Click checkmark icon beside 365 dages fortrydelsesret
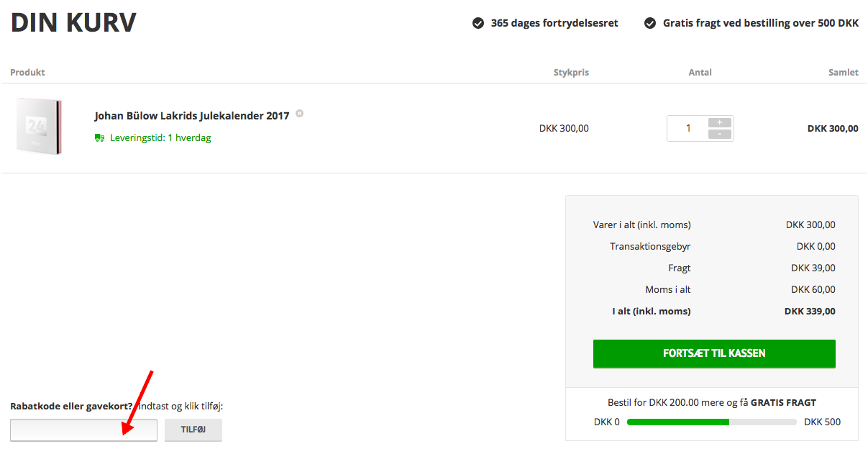The width and height of the screenshot is (868, 449). (x=478, y=23)
